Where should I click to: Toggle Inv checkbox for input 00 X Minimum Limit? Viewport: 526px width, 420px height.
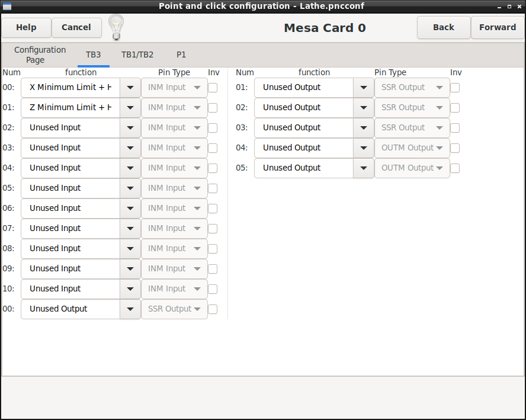point(213,88)
